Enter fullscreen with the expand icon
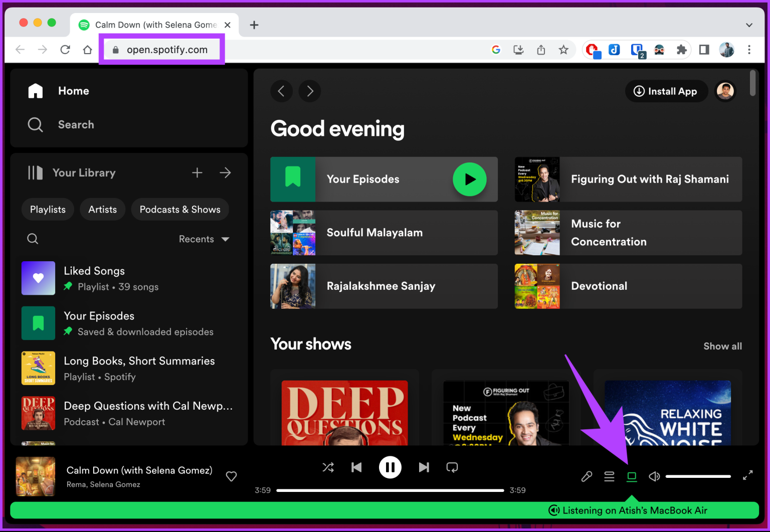Viewport: 770px width, 532px height. [747, 475]
